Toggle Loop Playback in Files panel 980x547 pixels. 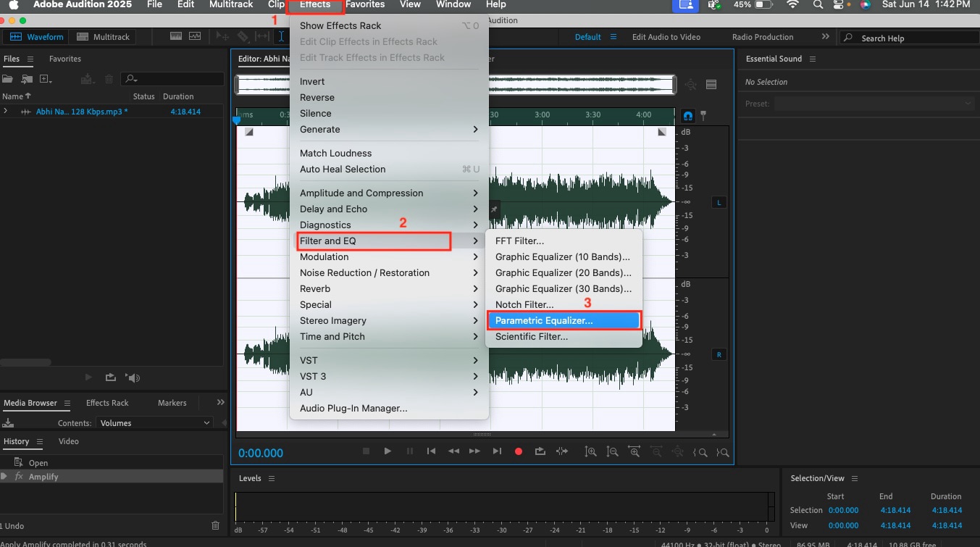tap(110, 377)
